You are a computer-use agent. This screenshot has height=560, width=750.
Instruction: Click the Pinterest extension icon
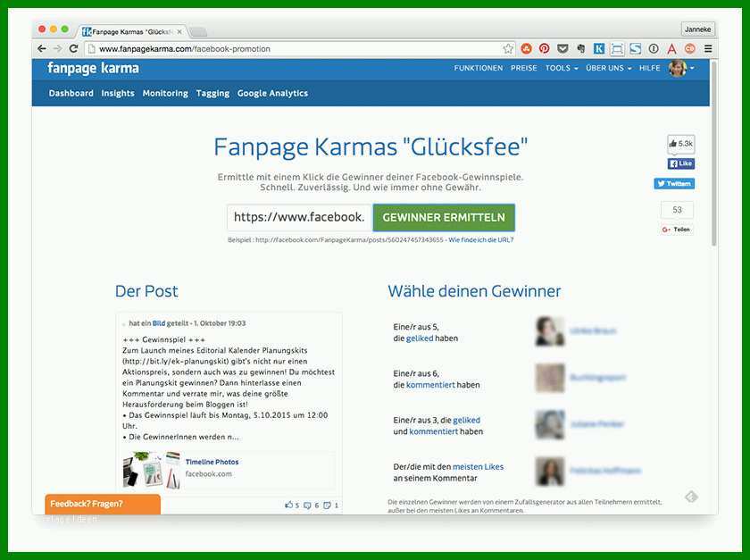(545, 48)
